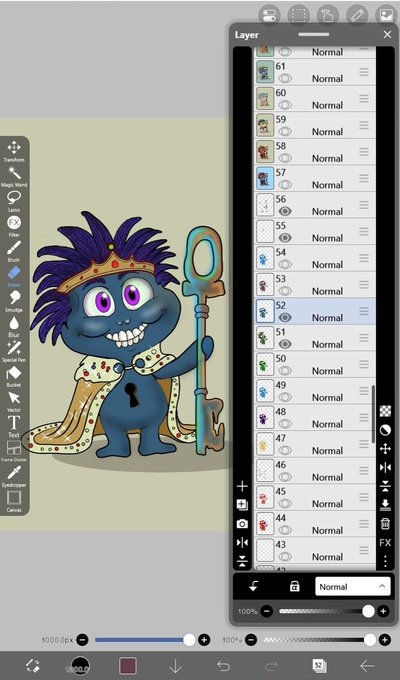Select the Brush tool

[14, 251]
